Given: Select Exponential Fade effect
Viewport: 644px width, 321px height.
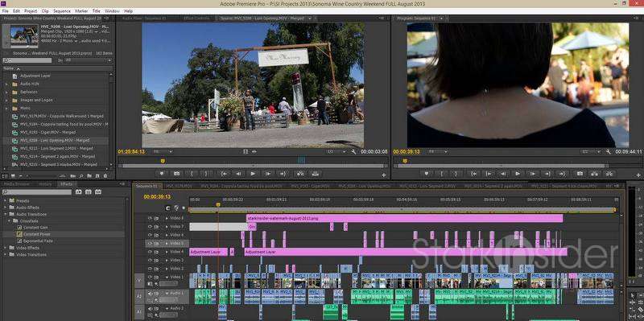Looking at the screenshot, I should (38, 241).
